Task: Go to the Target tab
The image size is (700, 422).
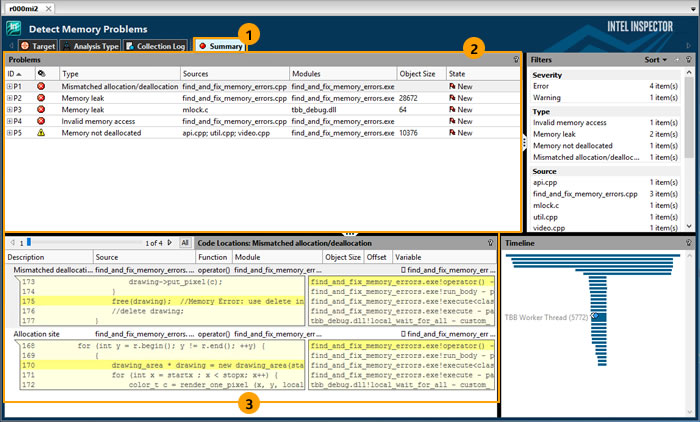Action: tap(37, 46)
